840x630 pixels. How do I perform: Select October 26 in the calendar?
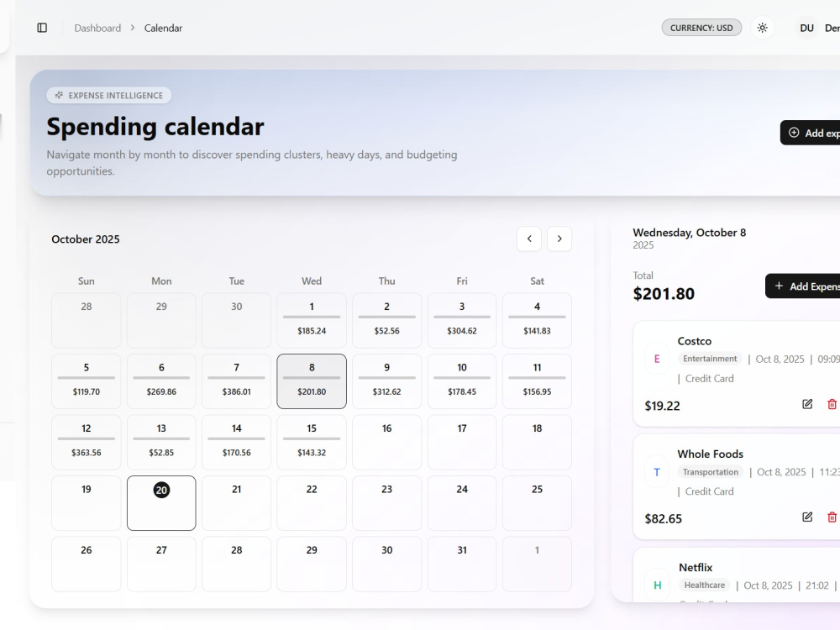point(87,564)
